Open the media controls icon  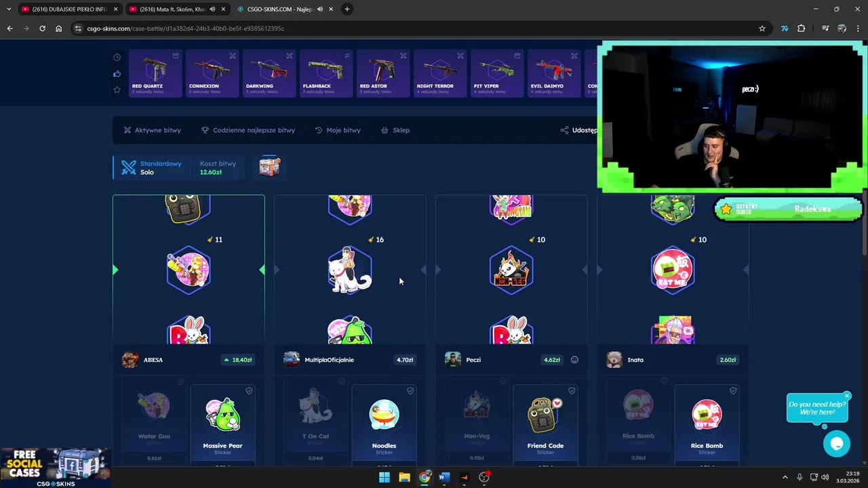pyautogui.click(x=825, y=28)
